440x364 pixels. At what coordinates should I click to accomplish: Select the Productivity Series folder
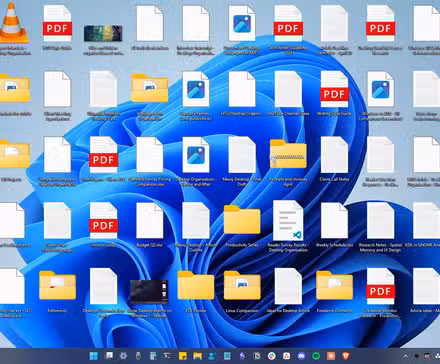pyautogui.click(x=242, y=226)
